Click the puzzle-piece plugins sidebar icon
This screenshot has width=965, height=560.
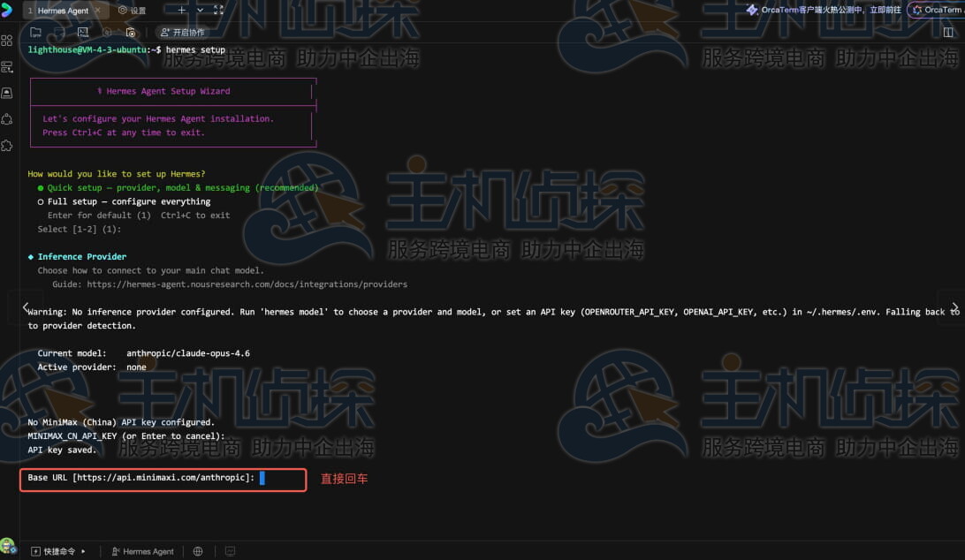7,145
